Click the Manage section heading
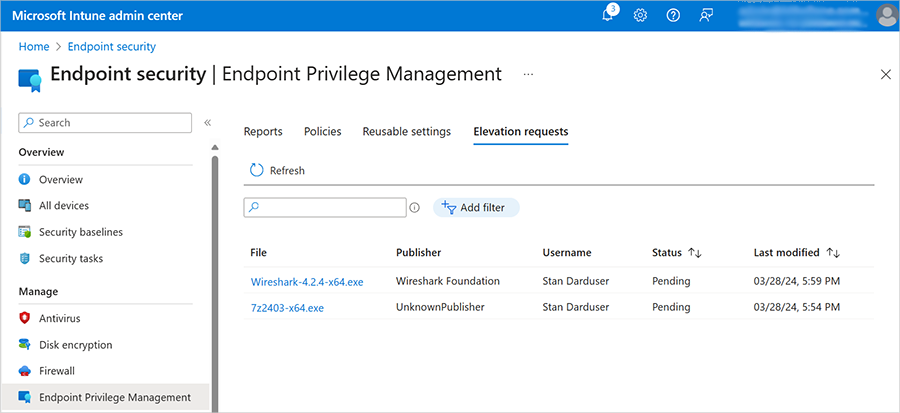 (38, 291)
